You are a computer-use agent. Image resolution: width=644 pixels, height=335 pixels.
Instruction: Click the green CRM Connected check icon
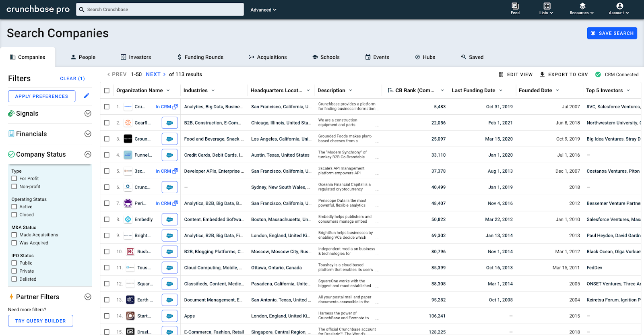[x=598, y=74]
